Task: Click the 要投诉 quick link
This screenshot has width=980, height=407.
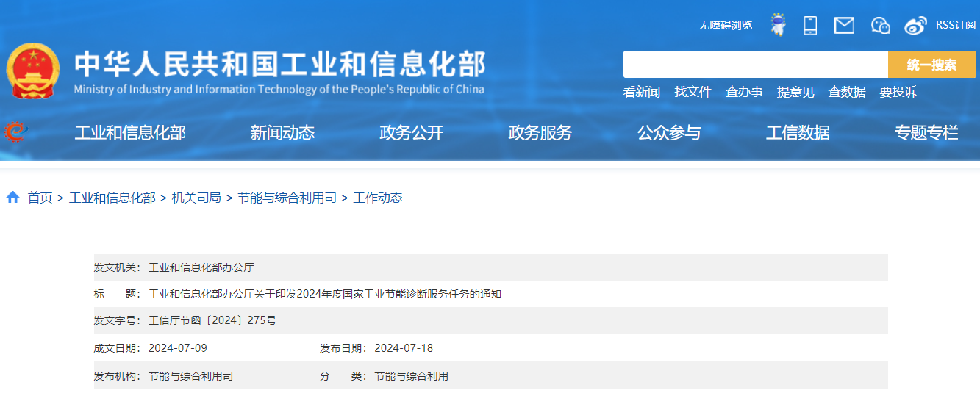Action: click(x=898, y=92)
